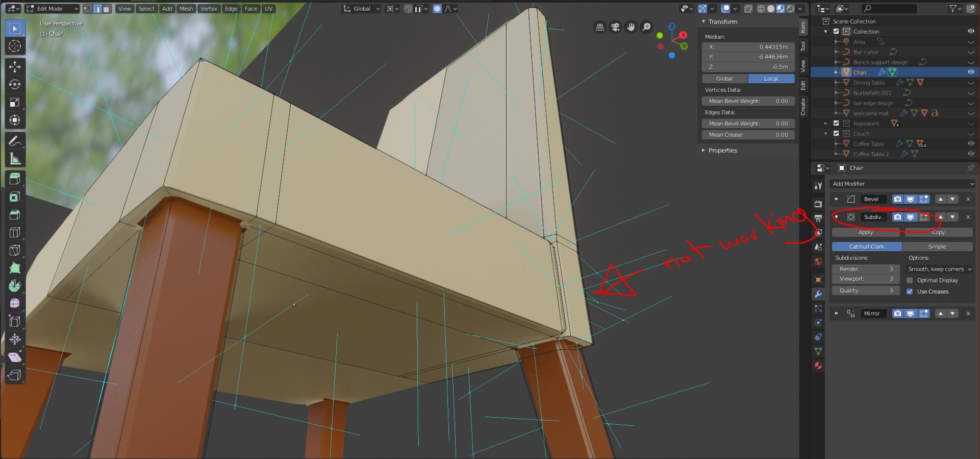The height and width of the screenshot is (459, 980).
Task: Open the Mesh menu
Action: click(186, 9)
